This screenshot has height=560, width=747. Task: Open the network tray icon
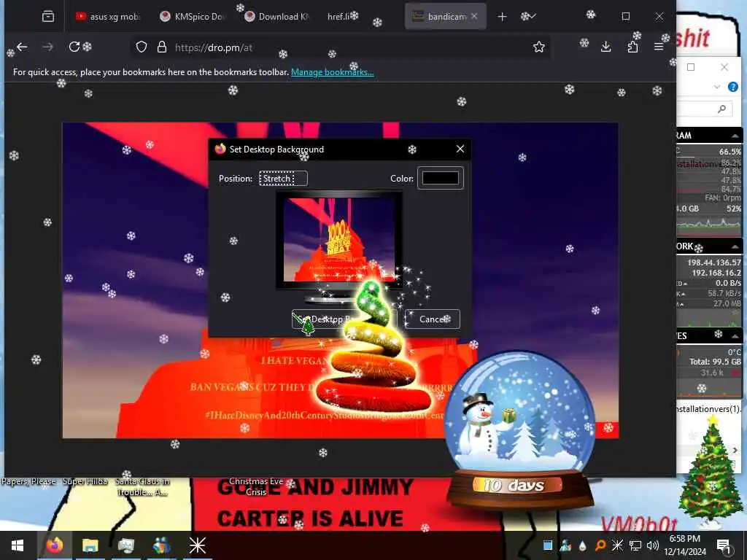click(635, 545)
